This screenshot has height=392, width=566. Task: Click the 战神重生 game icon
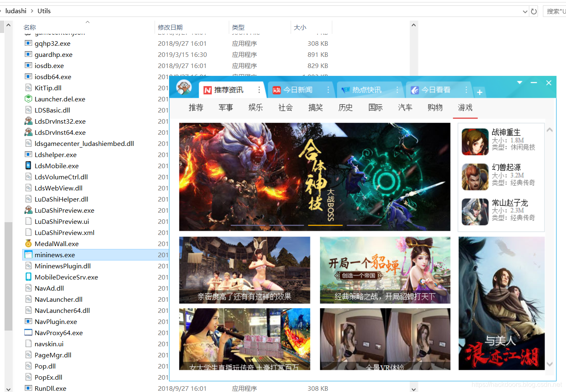pos(475,142)
